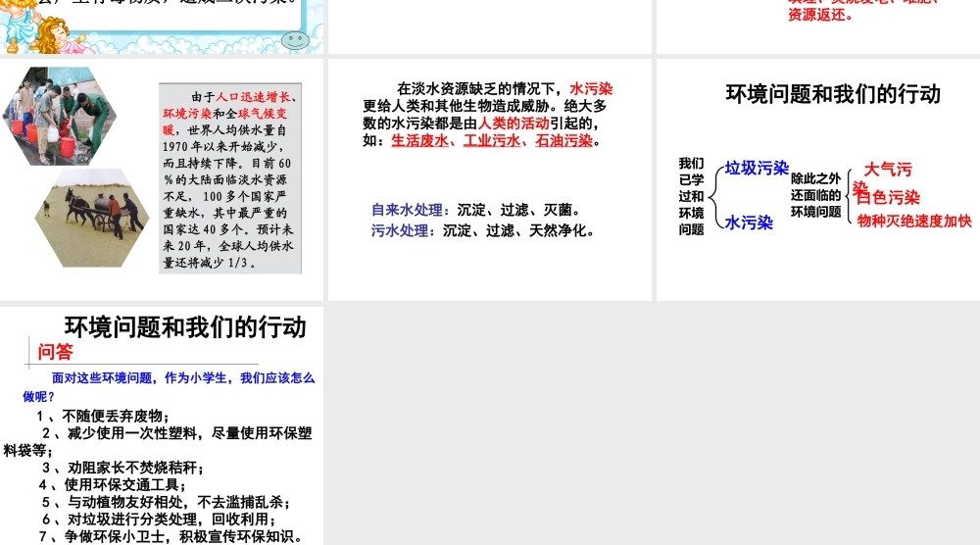Image resolution: width=980 pixels, height=545 pixels.
Task: Click the red text 物种灭绝速度加快
Action: pyautogui.click(x=914, y=221)
